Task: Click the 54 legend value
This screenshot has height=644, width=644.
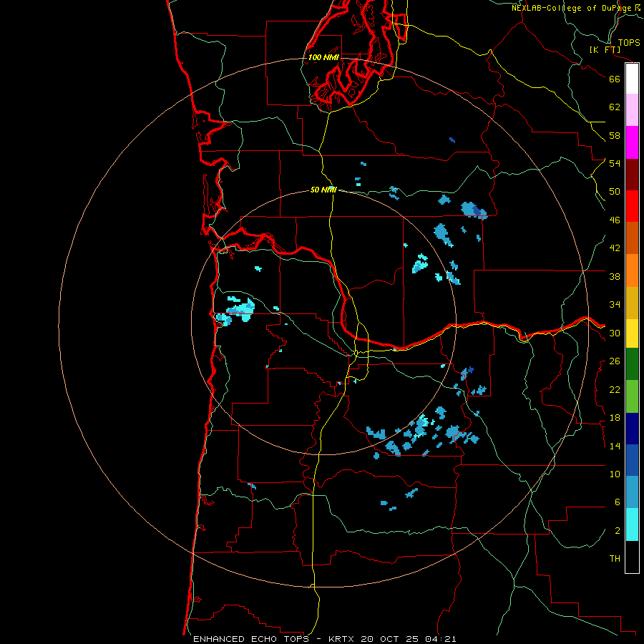Action: [x=615, y=163]
